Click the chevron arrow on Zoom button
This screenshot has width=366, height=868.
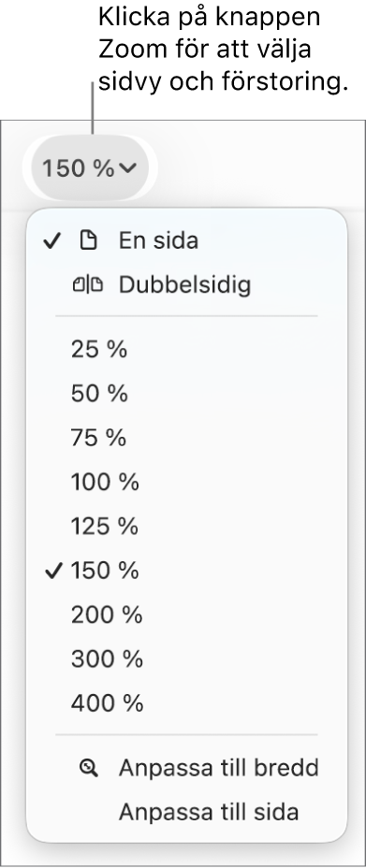coord(127,168)
